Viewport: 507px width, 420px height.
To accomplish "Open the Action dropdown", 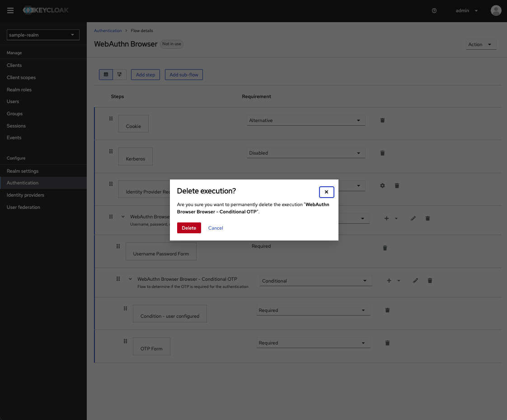I will point(481,44).
